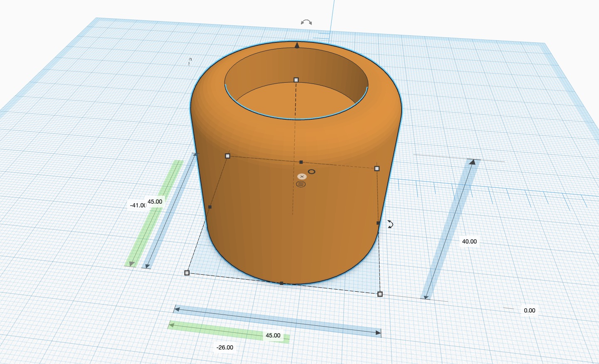Edit the 0.00 elevation dimension value

pos(530,310)
